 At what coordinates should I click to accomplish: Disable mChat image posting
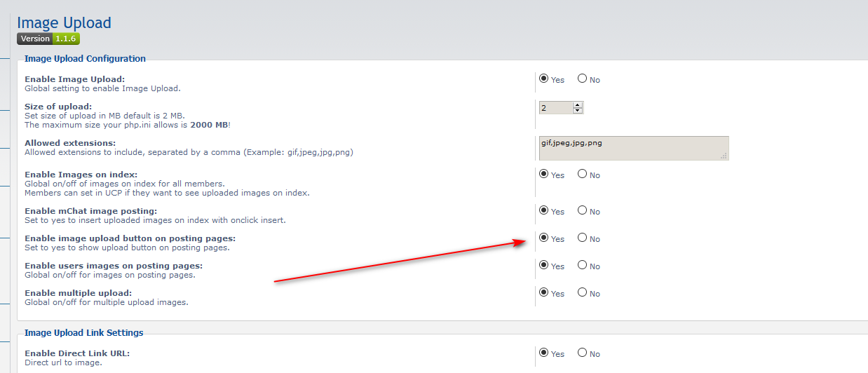[x=582, y=210]
